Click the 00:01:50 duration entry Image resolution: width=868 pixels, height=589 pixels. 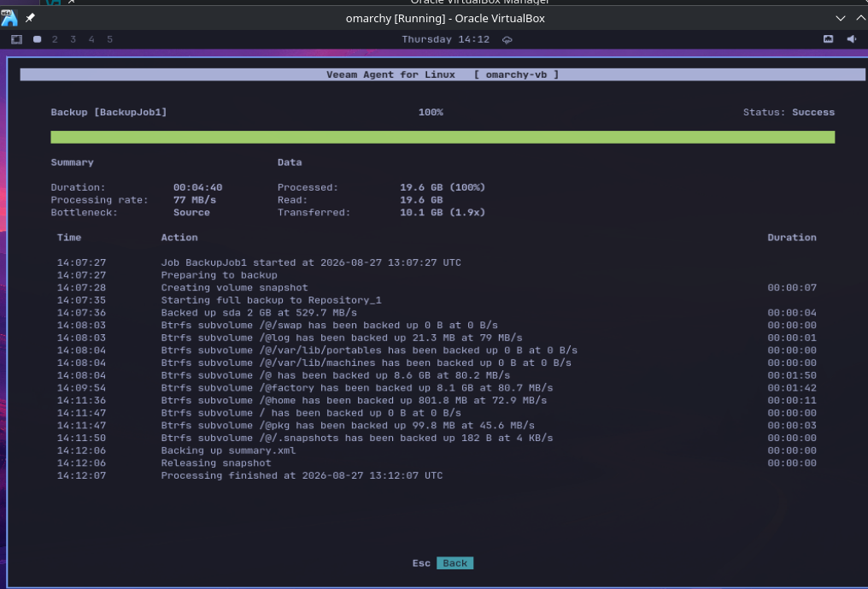tap(792, 375)
